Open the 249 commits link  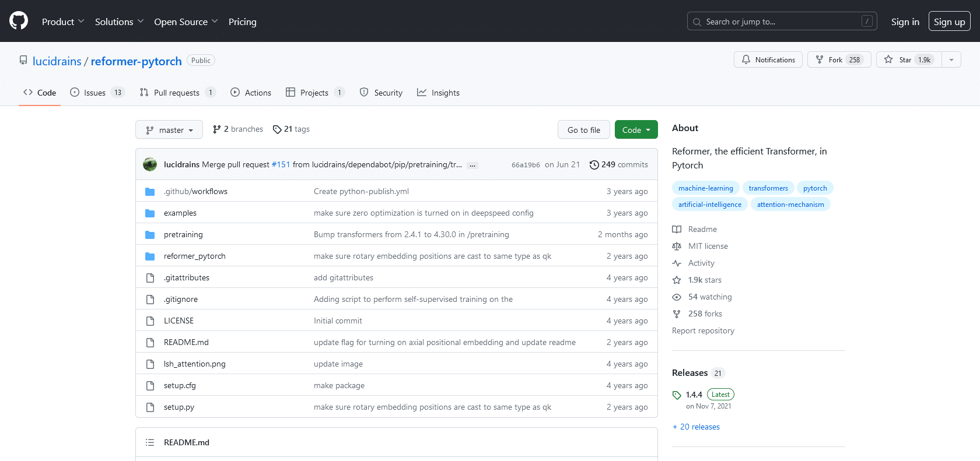(x=619, y=164)
